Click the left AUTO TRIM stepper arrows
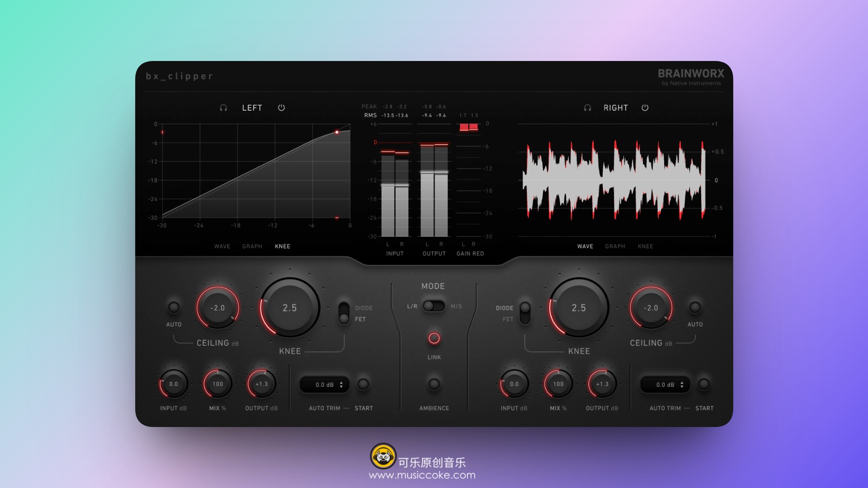 point(341,385)
